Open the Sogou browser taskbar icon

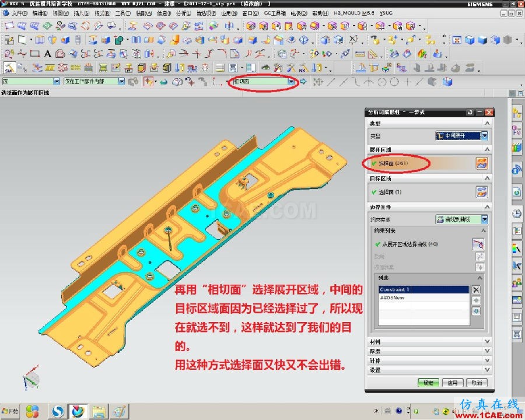tap(58, 411)
